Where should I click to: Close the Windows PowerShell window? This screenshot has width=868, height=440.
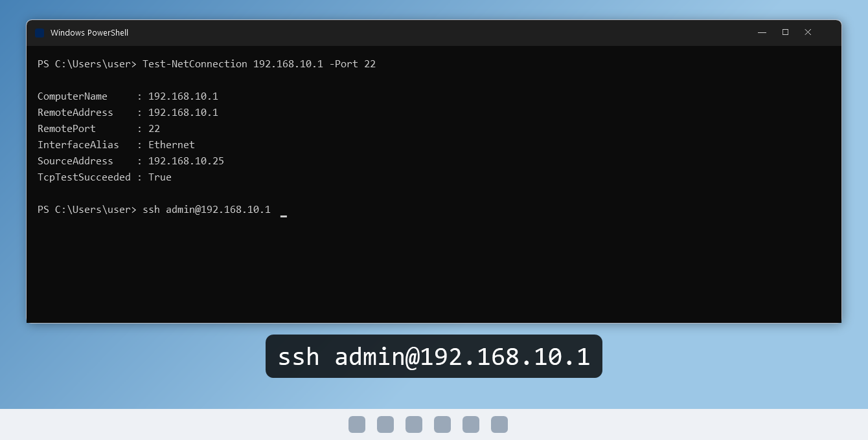tap(808, 32)
